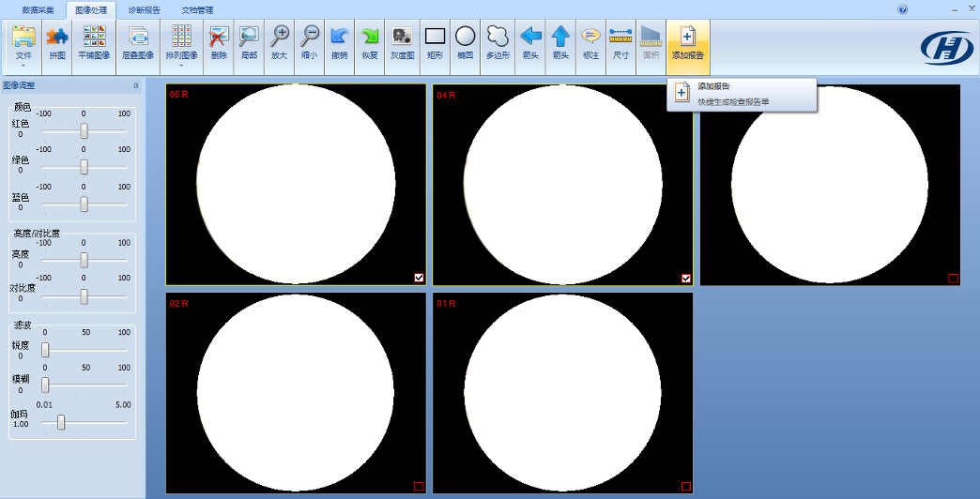This screenshot has width=980, height=499.
Task: Open the help question mark icon
Action: click(x=902, y=9)
